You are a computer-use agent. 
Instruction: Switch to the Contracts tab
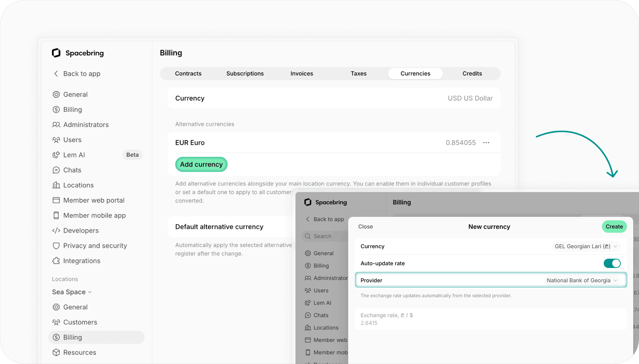coord(188,74)
